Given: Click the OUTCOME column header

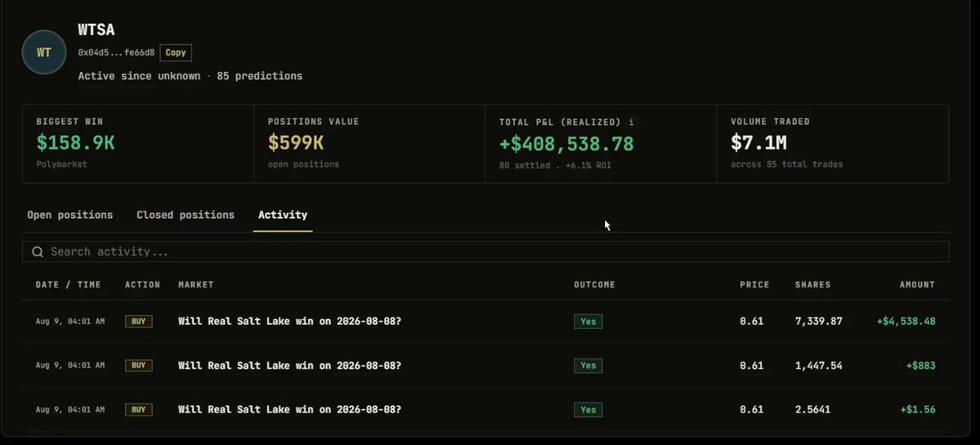Looking at the screenshot, I should [594, 285].
